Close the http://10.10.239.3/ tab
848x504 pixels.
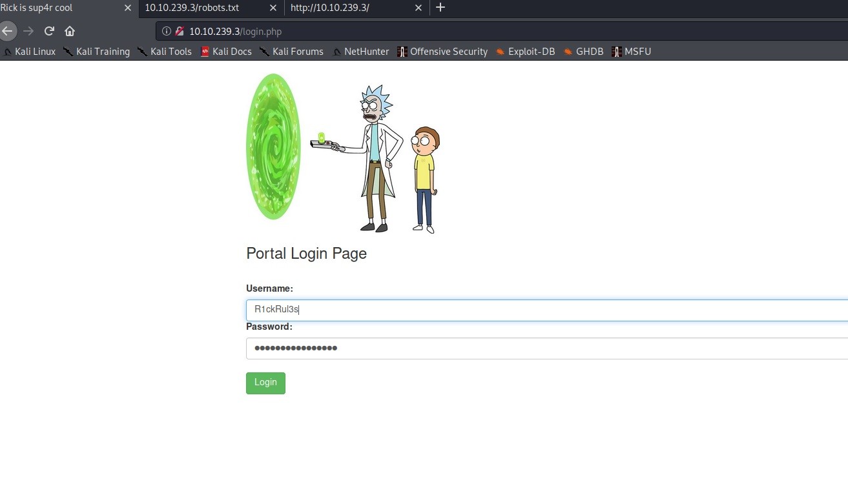click(x=419, y=8)
